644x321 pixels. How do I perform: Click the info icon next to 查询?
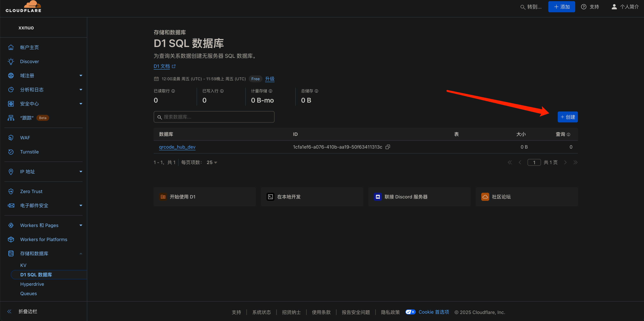[x=568, y=135]
